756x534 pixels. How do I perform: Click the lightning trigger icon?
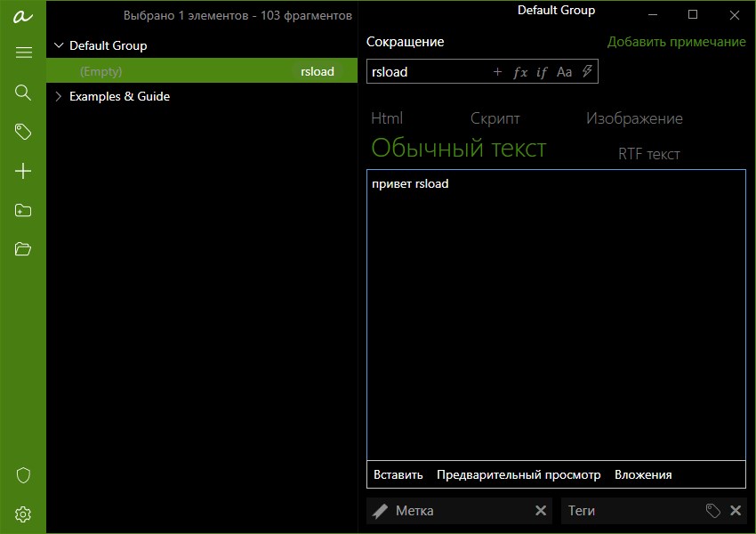tap(585, 71)
